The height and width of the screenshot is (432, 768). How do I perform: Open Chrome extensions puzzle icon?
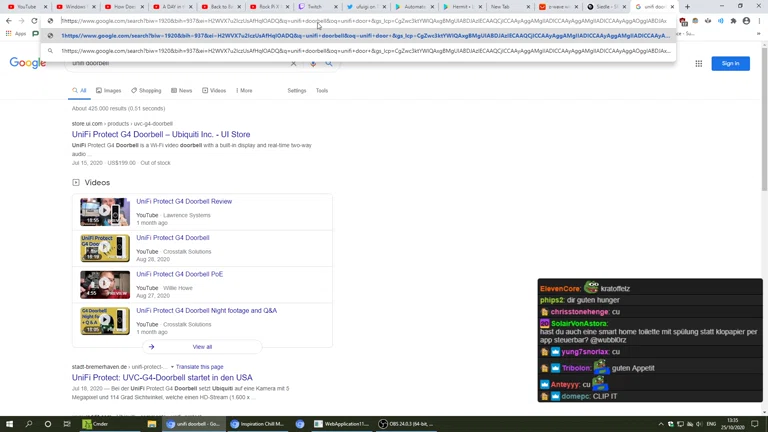[733, 21]
